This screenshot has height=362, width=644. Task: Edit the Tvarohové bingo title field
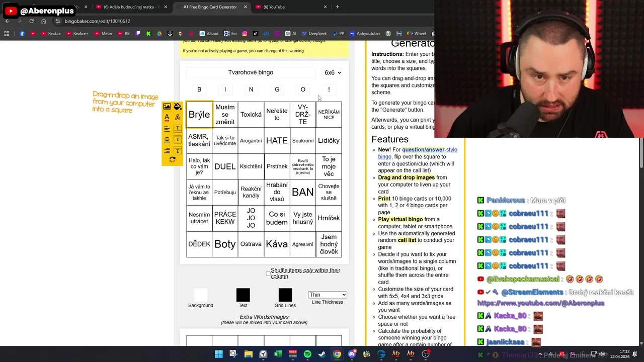(x=251, y=72)
